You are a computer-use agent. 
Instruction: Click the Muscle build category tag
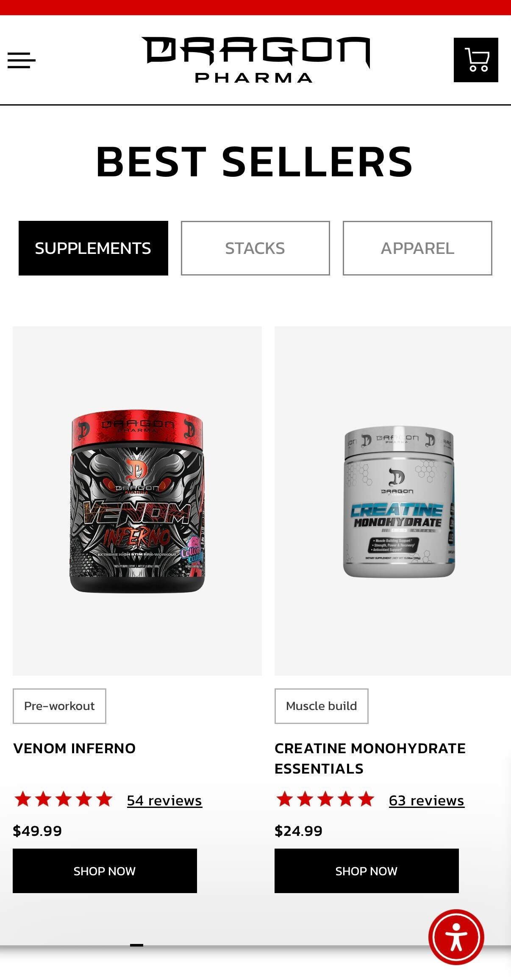pyautogui.click(x=321, y=706)
